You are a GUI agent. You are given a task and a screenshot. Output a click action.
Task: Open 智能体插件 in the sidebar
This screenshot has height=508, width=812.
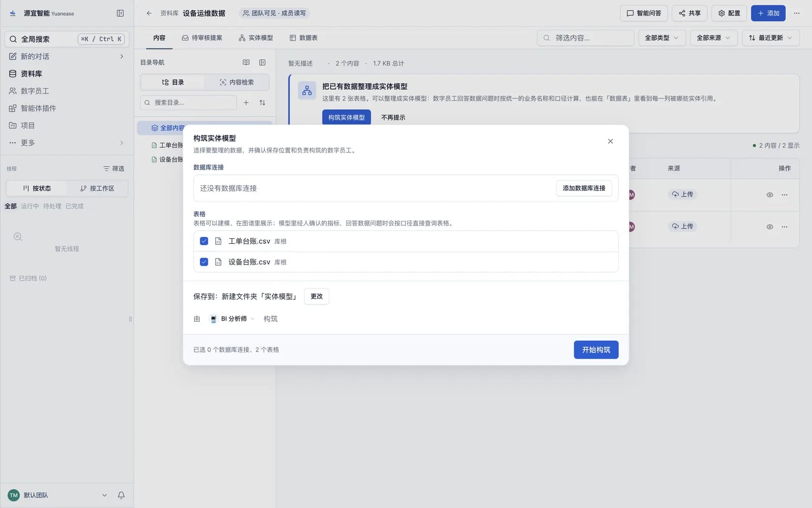(x=66, y=108)
